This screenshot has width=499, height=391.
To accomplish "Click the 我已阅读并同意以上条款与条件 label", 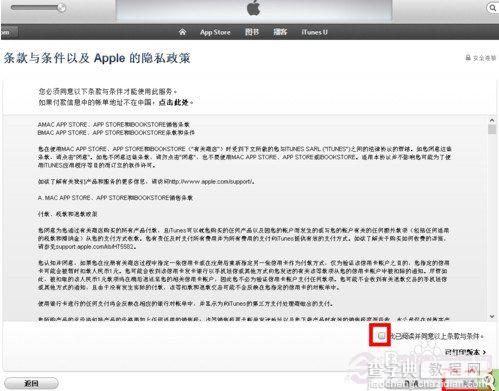I will 437,336.
